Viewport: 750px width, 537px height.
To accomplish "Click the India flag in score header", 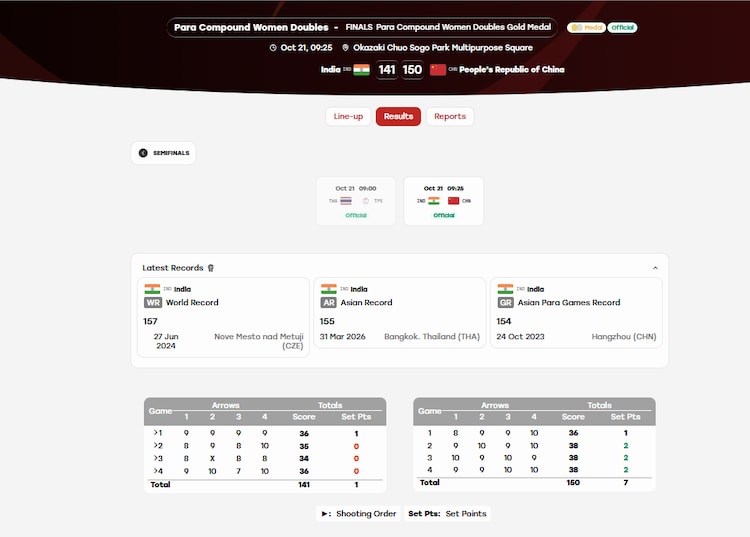I will click(362, 70).
